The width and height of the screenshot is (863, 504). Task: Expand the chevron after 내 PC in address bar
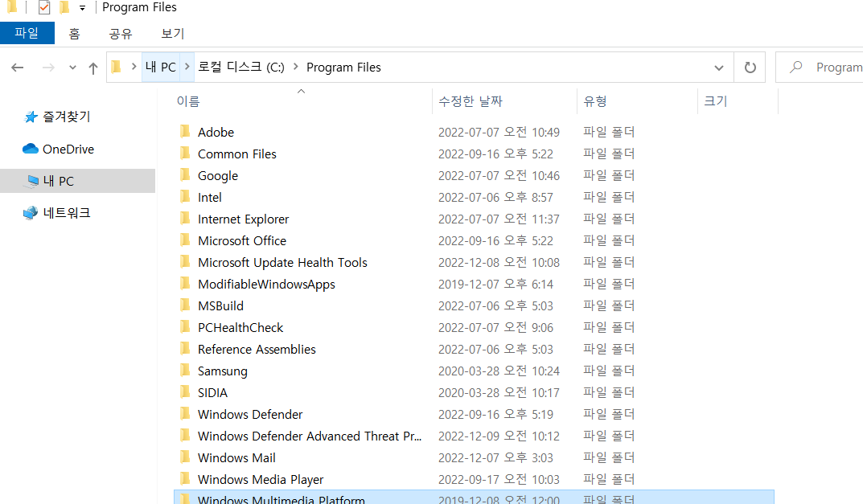click(187, 67)
